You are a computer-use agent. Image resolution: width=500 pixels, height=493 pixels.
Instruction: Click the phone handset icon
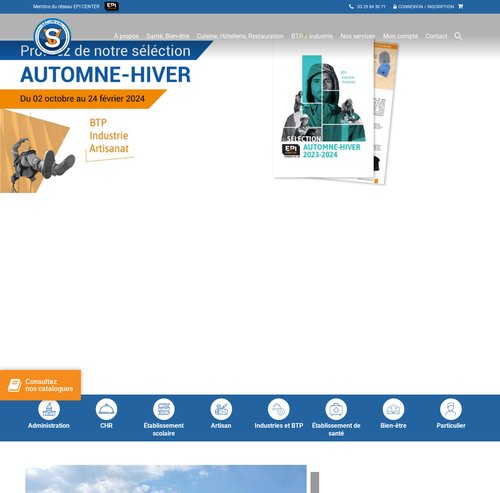351,6
